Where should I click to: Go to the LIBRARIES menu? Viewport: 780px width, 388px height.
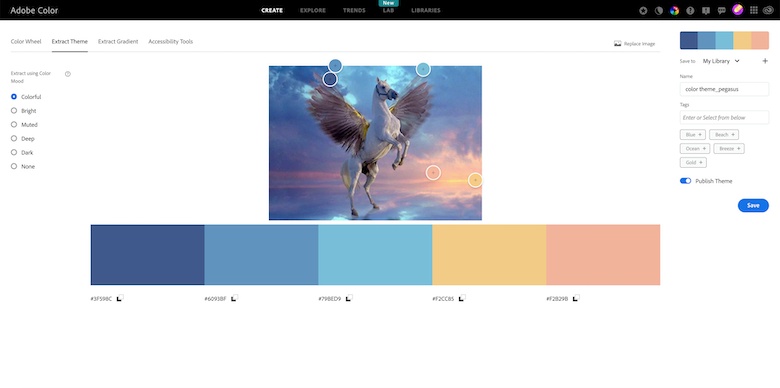tap(426, 10)
